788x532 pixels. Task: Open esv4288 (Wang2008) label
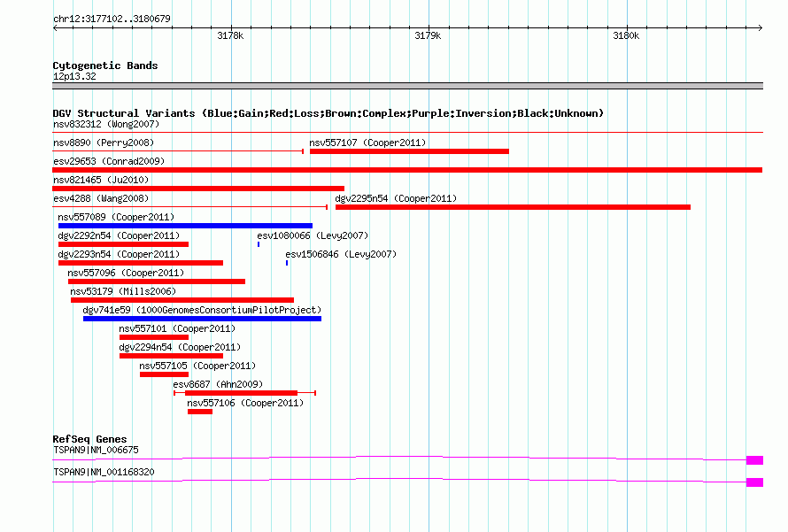101,198
